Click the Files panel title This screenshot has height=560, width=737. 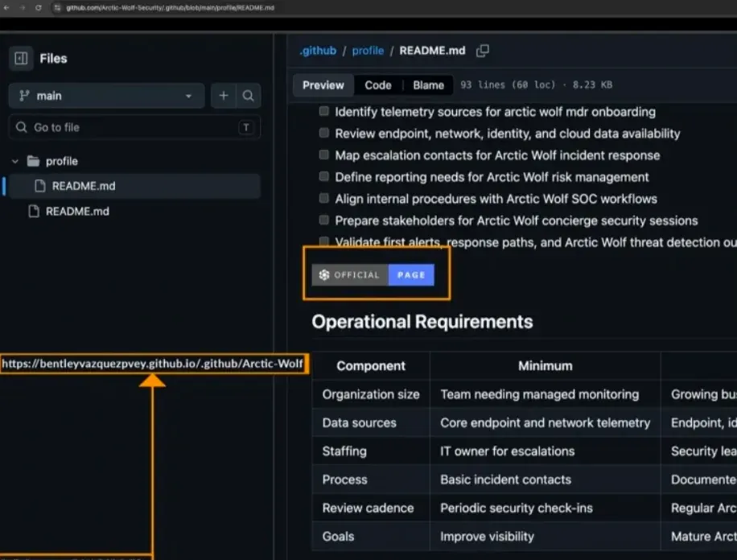pyautogui.click(x=53, y=59)
